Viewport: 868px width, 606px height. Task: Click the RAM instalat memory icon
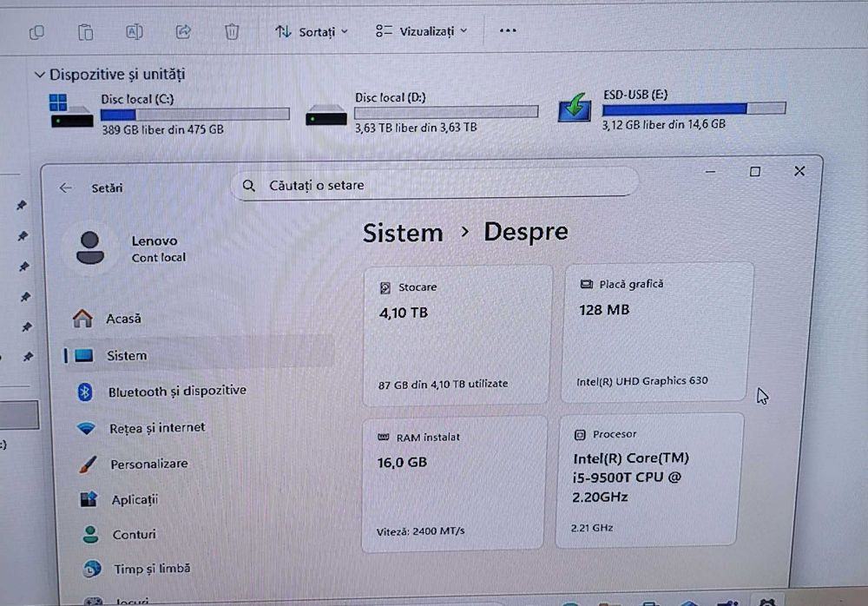[383, 437]
